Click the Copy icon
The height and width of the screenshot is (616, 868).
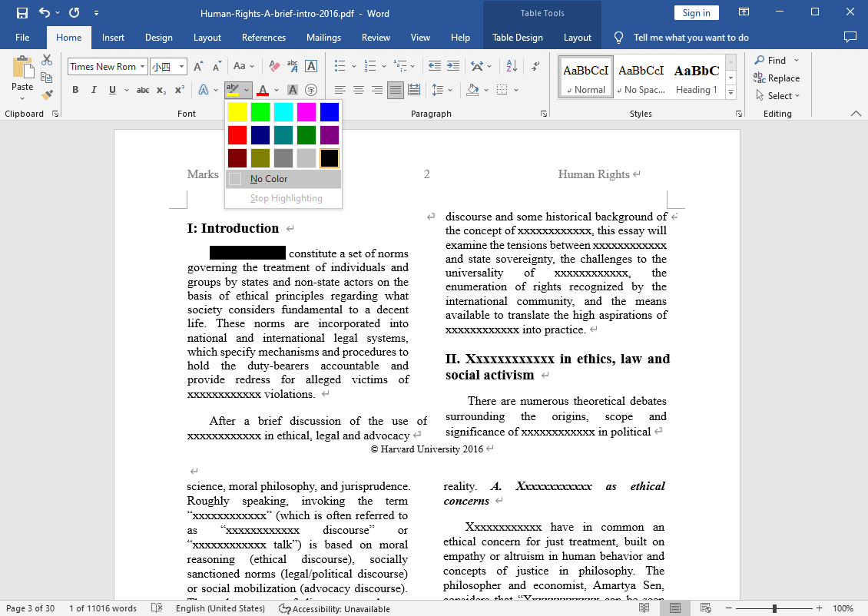(47, 78)
